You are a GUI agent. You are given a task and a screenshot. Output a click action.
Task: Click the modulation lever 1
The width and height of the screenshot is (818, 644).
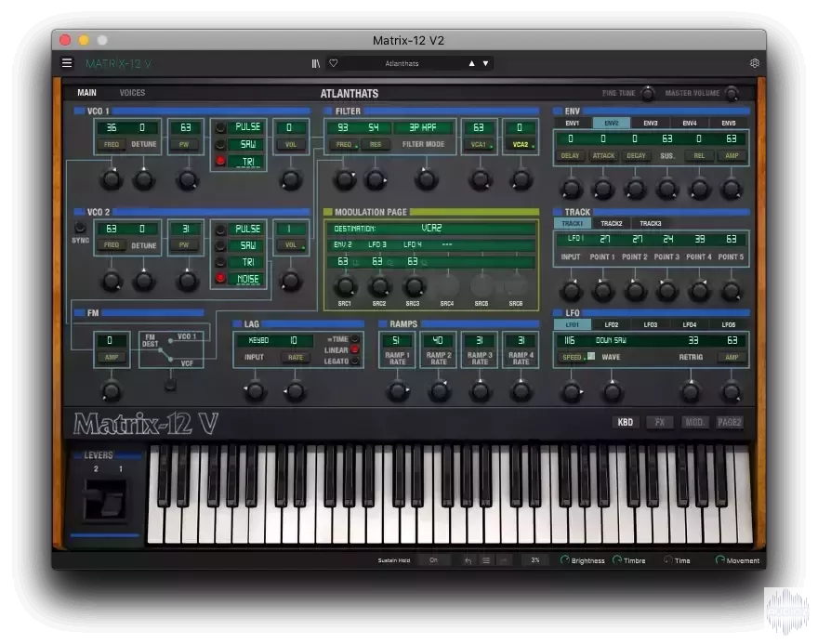113,506
